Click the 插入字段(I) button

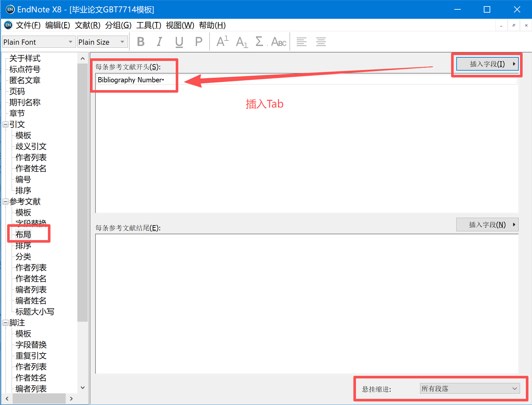(487, 64)
